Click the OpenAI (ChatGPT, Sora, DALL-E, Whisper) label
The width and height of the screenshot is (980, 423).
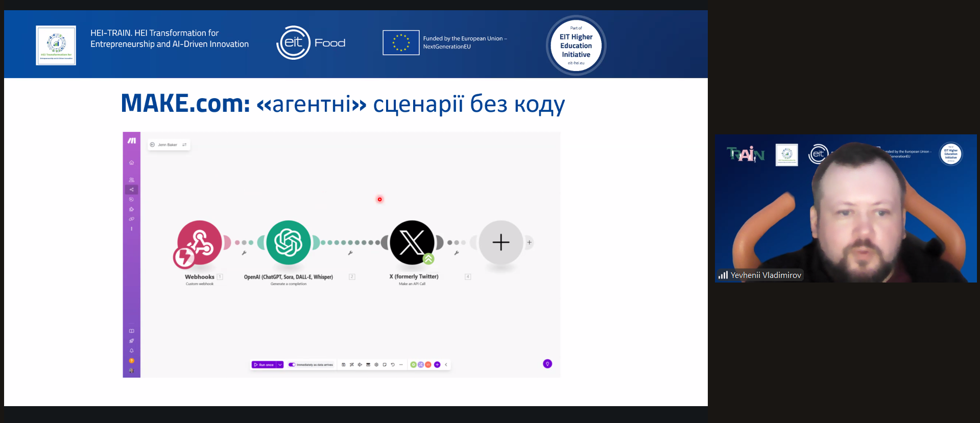point(289,277)
